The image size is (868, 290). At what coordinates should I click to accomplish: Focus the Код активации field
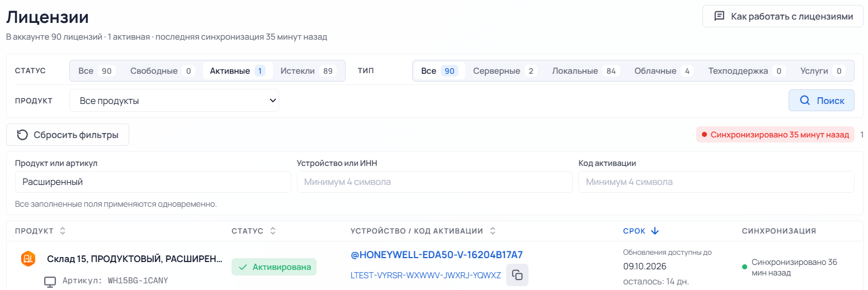tap(716, 182)
